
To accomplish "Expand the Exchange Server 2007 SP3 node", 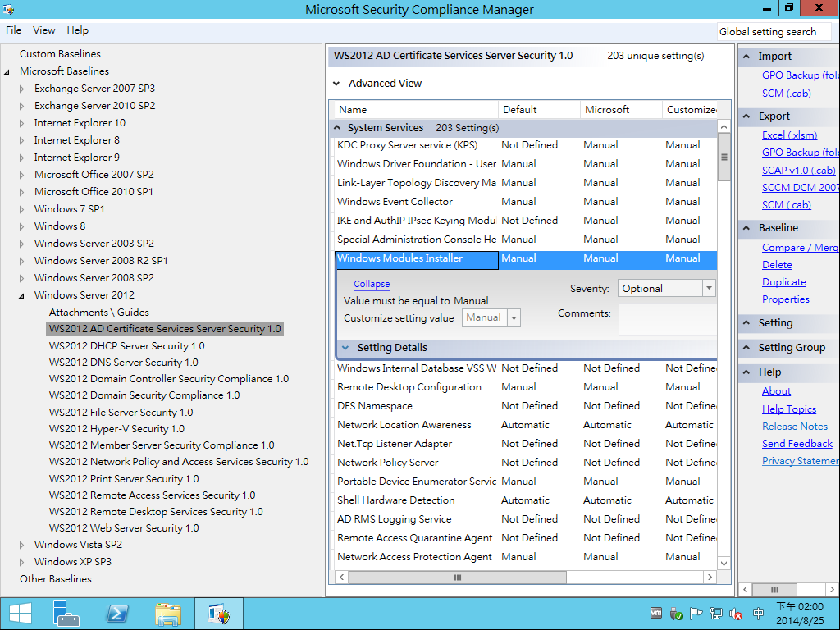I will (21, 89).
